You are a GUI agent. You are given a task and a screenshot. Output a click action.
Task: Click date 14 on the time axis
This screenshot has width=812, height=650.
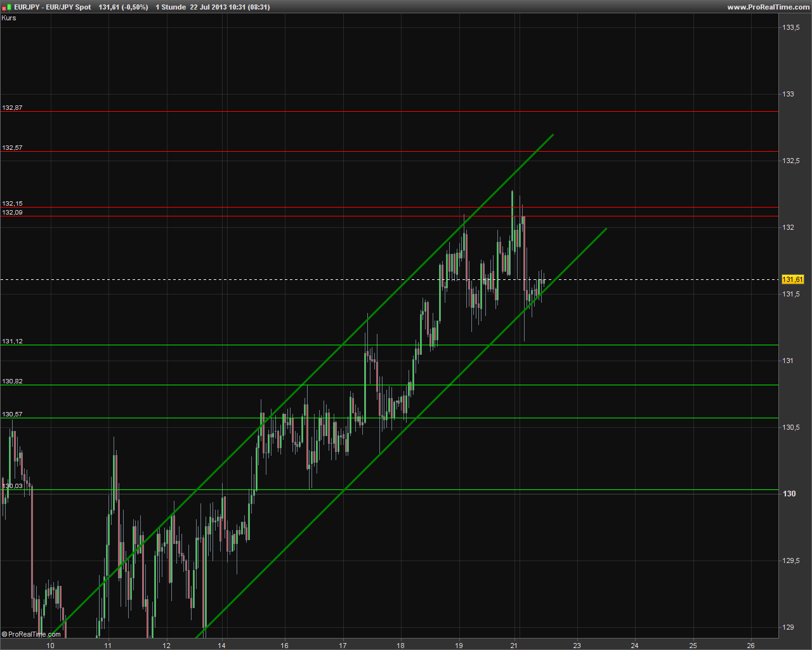pos(222,646)
